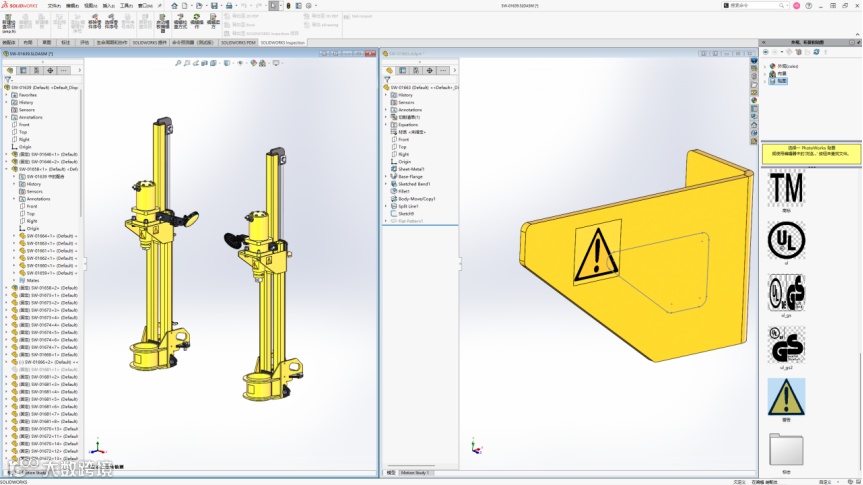Click the display monitor icon in view toolbar

coord(276,63)
